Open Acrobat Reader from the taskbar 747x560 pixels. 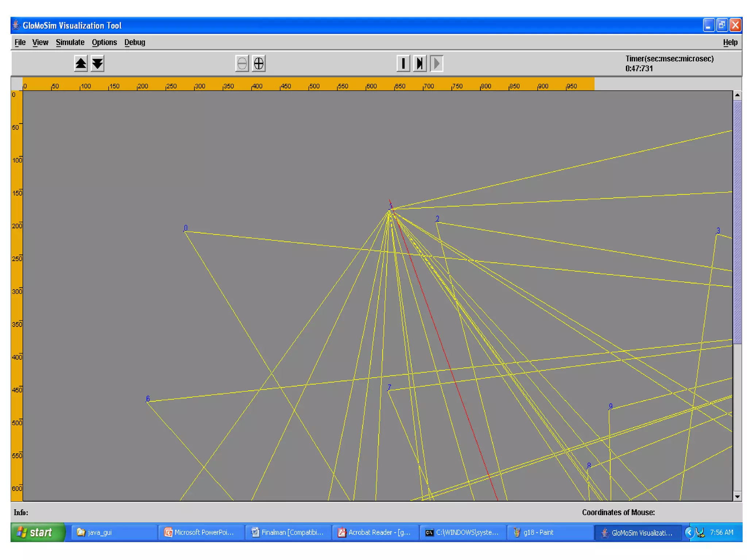(x=375, y=532)
